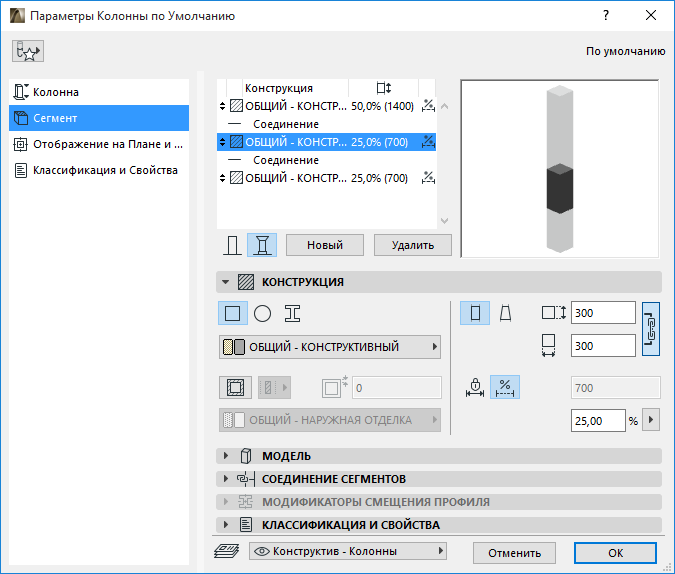Click the Новый button
This screenshot has height=574, width=675.
click(325, 245)
